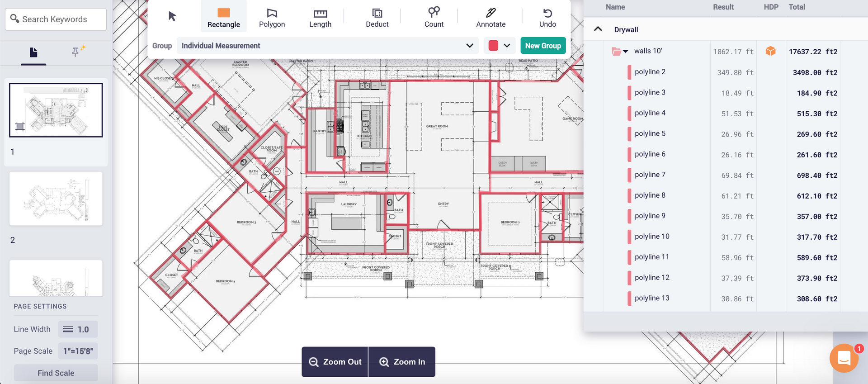Choose the Length tool
Viewport: 868px width, 384px height.
[320, 18]
